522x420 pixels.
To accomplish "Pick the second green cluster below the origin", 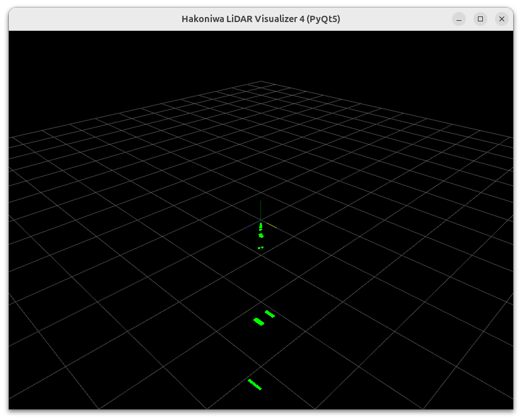I will (261, 236).
